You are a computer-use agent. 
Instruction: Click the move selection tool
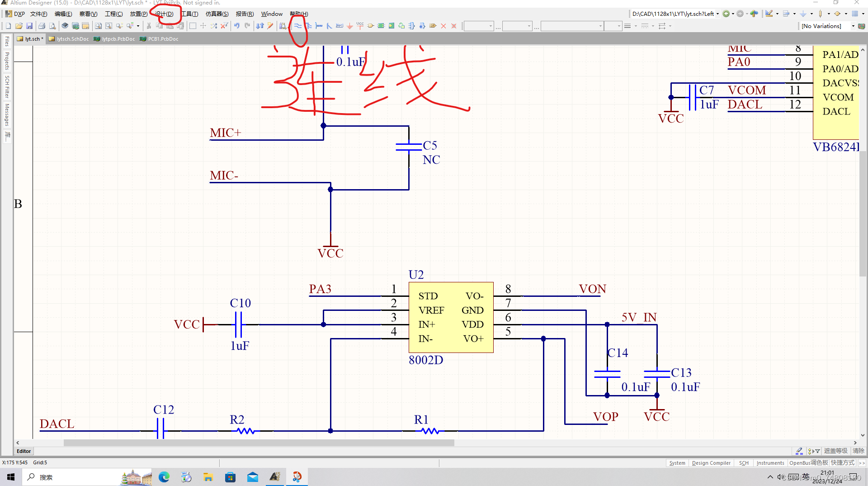click(x=203, y=26)
